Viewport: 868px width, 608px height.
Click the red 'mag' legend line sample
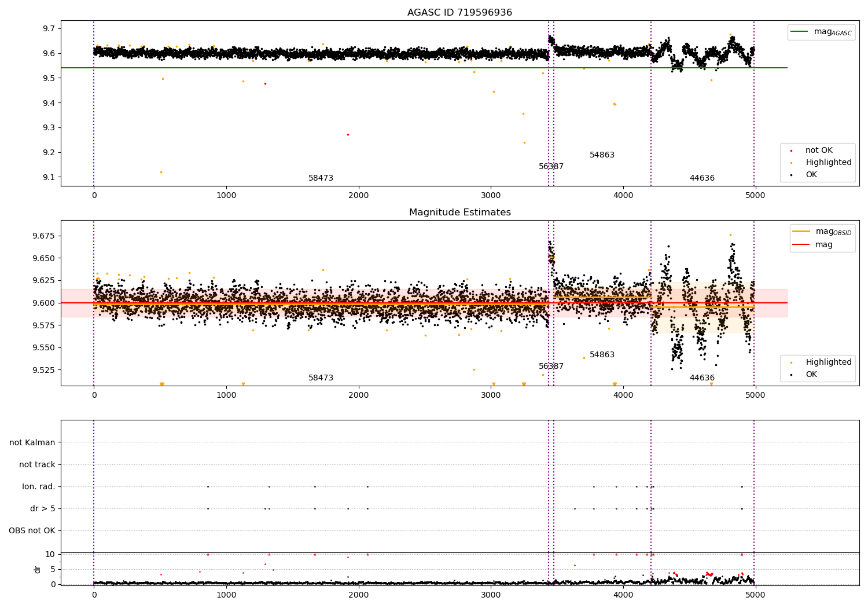(x=801, y=244)
